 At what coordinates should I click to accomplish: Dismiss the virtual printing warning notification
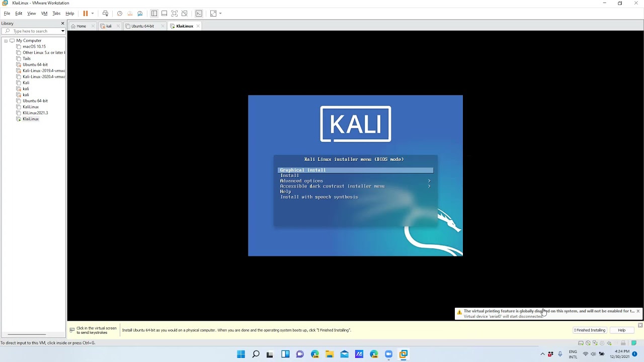(638, 311)
